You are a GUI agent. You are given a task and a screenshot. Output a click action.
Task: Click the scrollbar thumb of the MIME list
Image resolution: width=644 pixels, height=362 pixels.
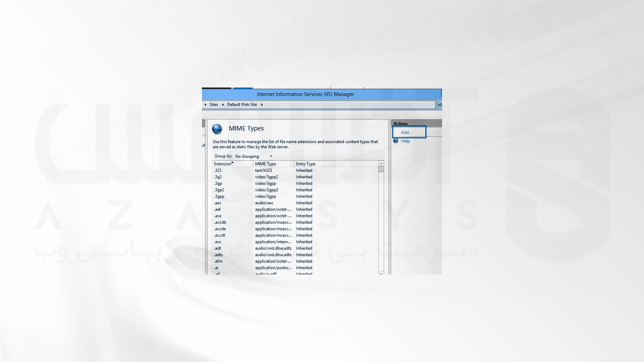point(381,169)
